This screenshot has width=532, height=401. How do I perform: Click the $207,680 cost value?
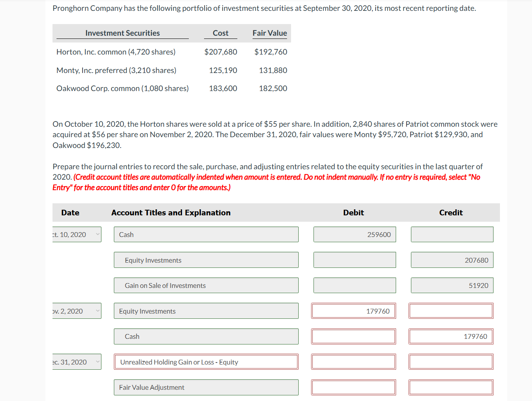tap(220, 52)
